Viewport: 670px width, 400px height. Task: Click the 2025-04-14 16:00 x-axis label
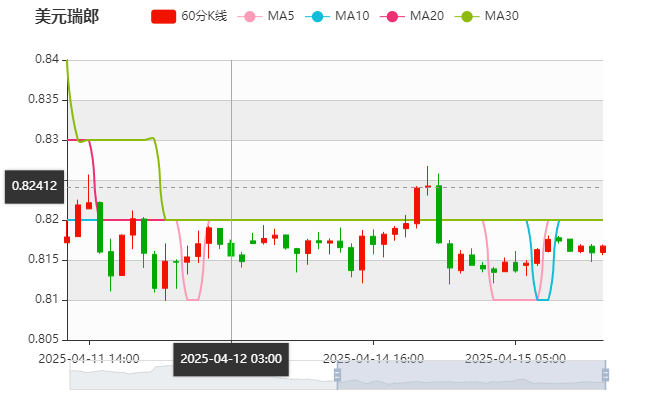pos(373,359)
